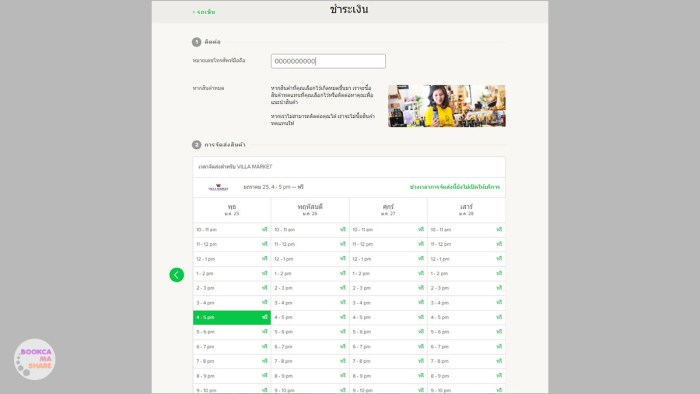Book Saturday (เสาร์) 12-1 pm slot

pos(466,259)
